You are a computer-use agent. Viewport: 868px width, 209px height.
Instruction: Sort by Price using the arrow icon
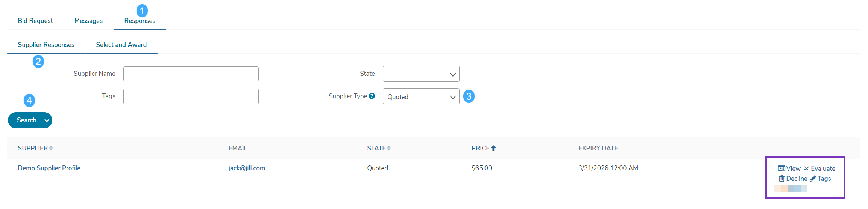(x=493, y=148)
